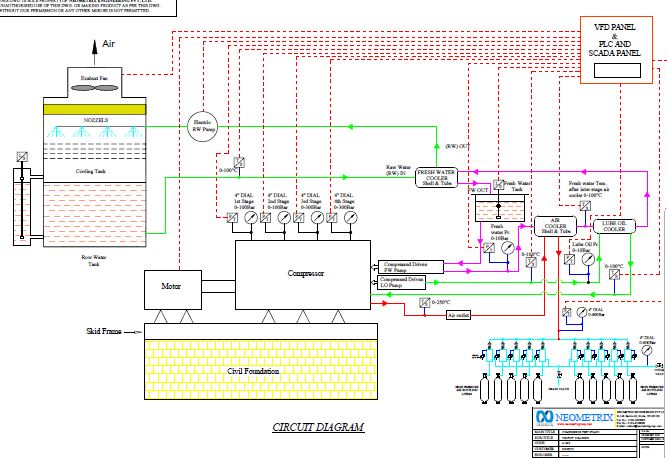Click the FRESH WATER COOLER Shell & Tube vessel
The height and width of the screenshot is (458, 667).
pyautogui.click(x=436, y=177)
